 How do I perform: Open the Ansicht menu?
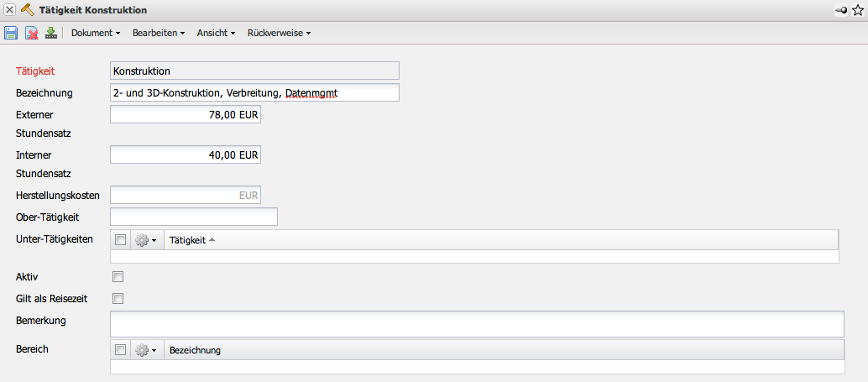coord(216,34)
